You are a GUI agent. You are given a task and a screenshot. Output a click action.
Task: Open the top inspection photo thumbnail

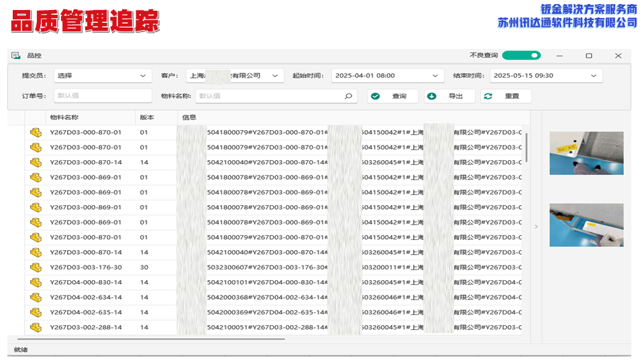click(586, 153)
